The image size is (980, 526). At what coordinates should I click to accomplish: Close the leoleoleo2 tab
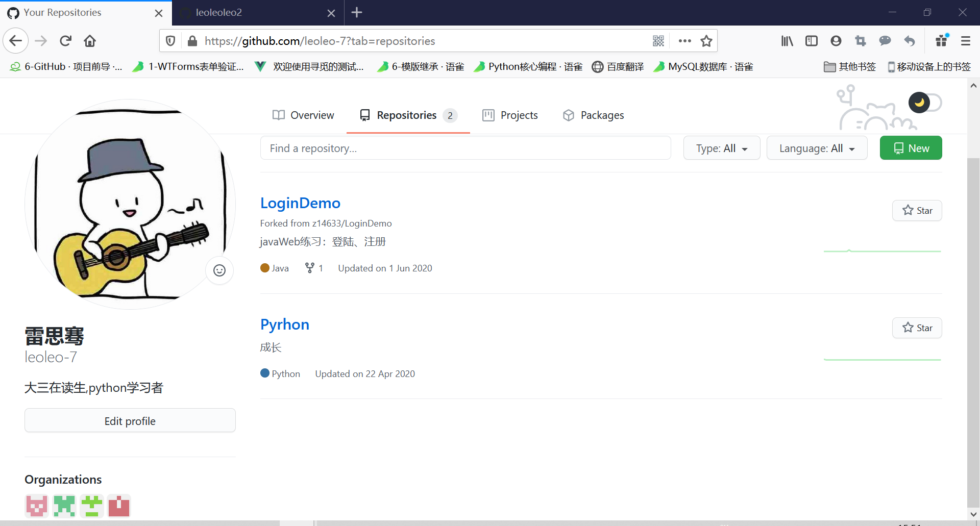tap(331, 13)
